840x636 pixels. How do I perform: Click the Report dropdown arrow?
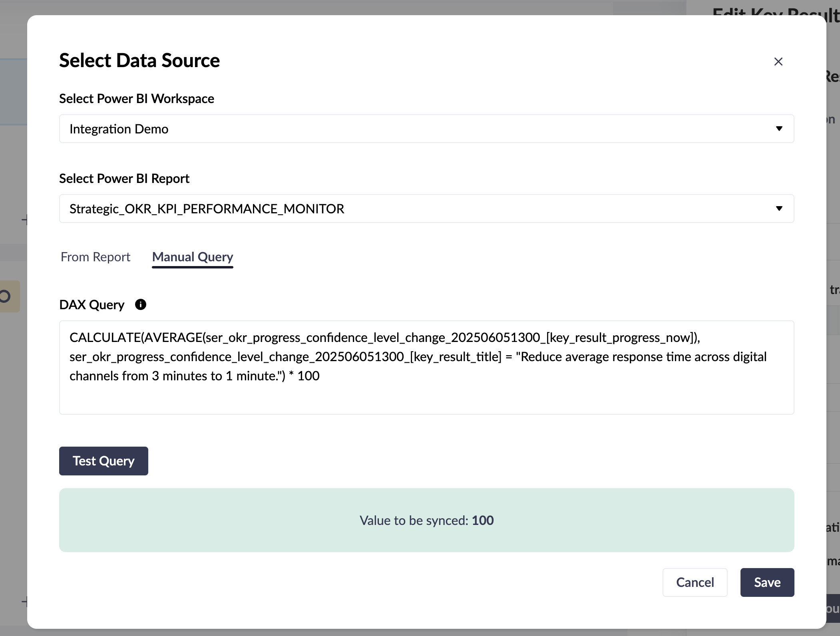click(779, 209)
